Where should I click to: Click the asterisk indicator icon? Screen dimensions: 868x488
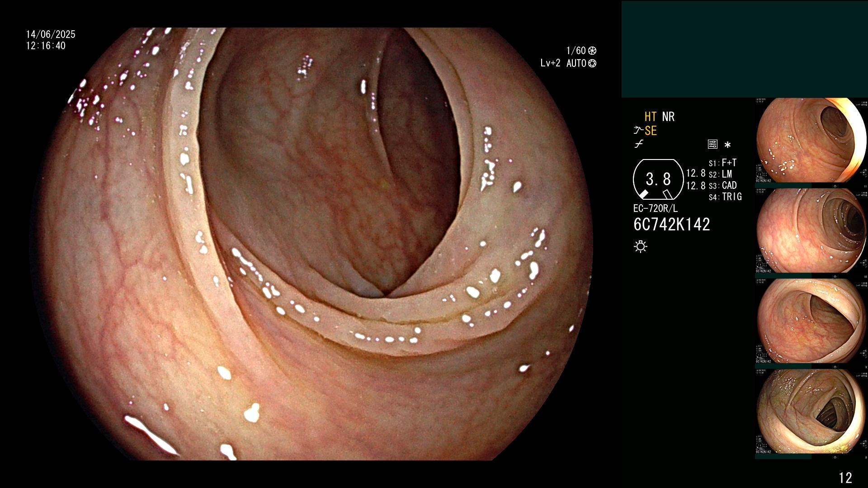coord(727,145)
